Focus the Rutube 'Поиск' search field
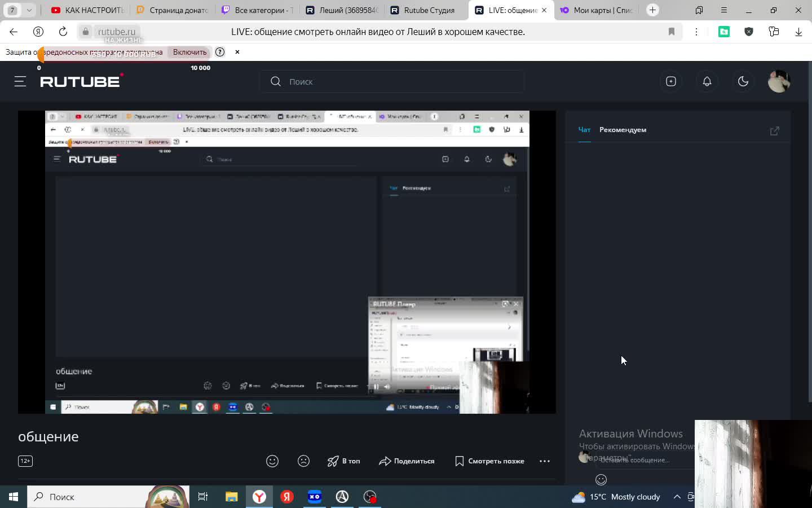The height and width of the screenshot is (508, 812). (x=392, y=81)
